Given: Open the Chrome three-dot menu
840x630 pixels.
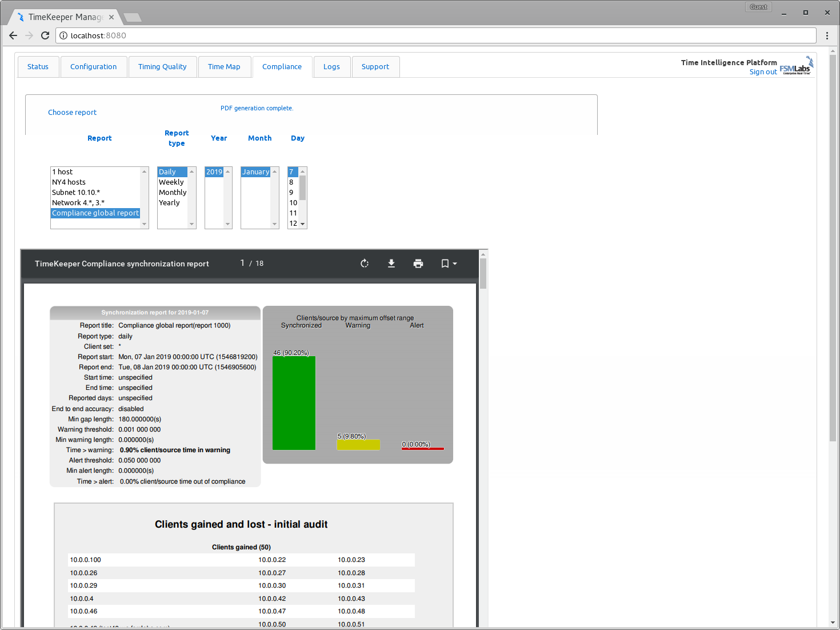Looking at the screenshot, I should tap(827, 35).
